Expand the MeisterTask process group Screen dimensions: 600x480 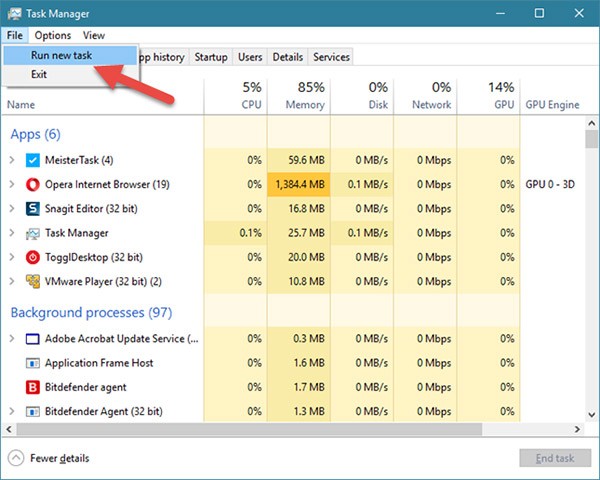pyautogui.click(x=12, y=160)
